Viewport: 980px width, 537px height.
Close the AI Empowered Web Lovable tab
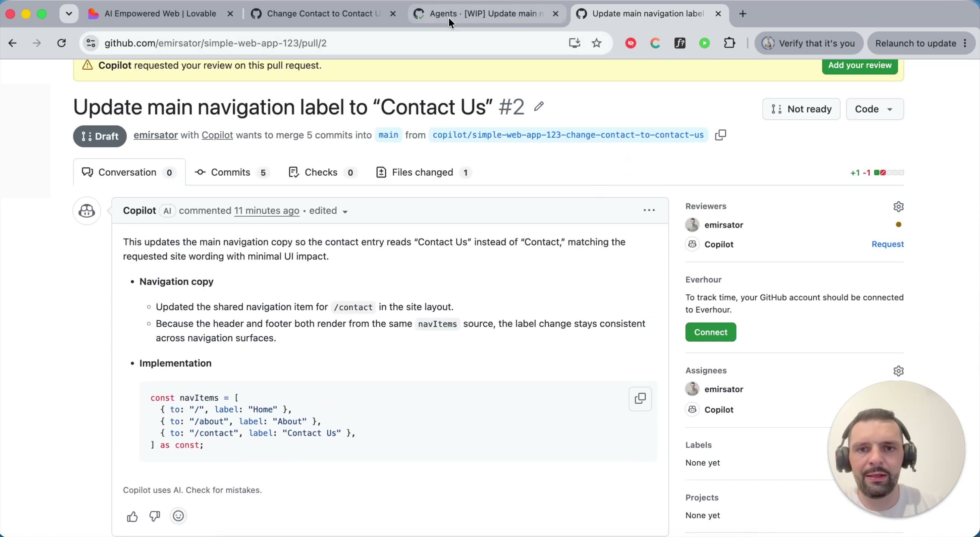[x=230, y=14]
